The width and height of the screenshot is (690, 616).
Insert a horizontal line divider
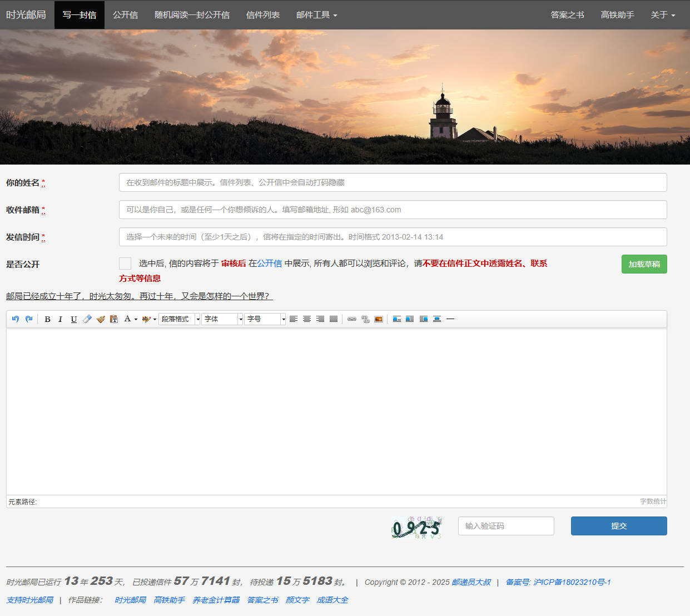pyautogui.click(x=450, y=319)
